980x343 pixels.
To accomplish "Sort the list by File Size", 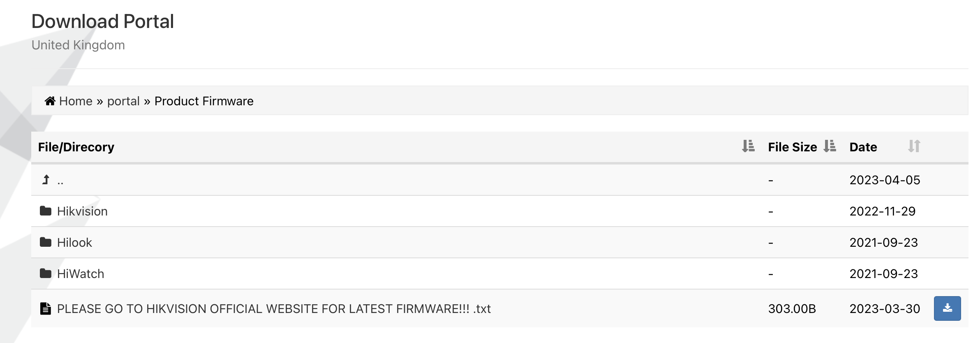I will pyautogui.click(x=830, y=146).
